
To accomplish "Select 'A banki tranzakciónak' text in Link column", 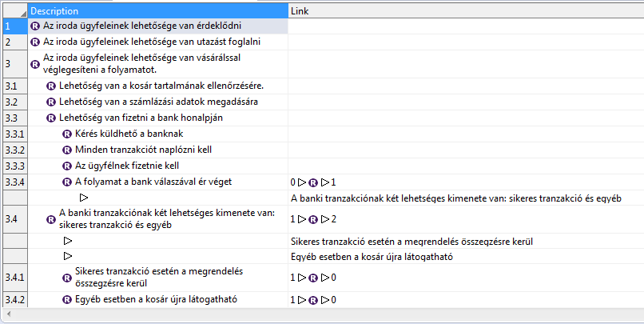I will click(456, 198).
